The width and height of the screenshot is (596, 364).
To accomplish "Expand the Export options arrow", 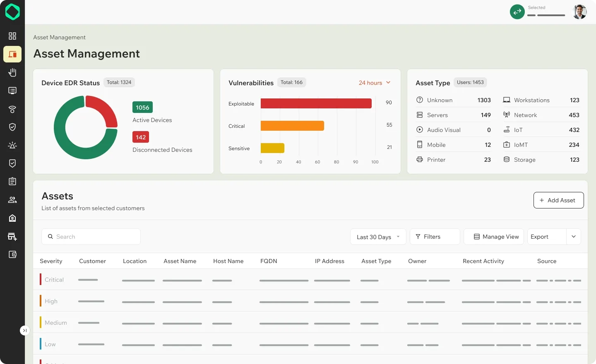I will 574,237.
